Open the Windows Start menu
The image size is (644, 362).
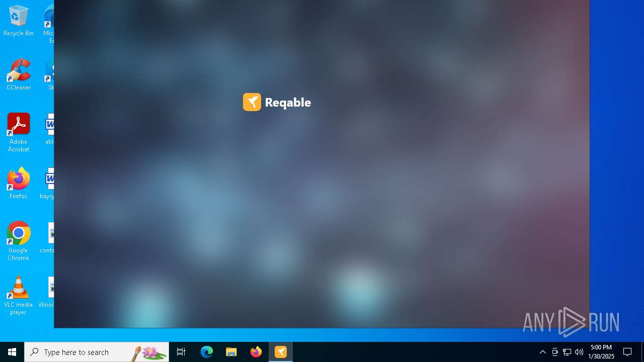[x=12, y=352]
